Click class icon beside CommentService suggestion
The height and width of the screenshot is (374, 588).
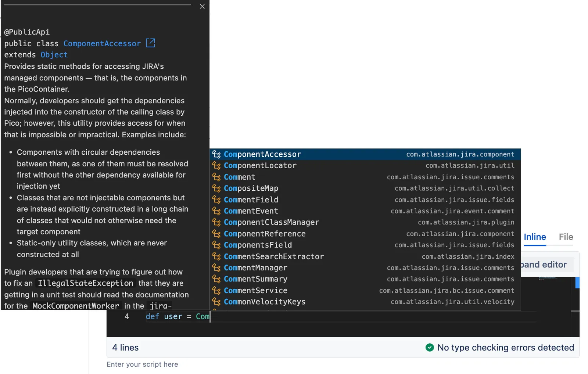click(x=216, y=291)
